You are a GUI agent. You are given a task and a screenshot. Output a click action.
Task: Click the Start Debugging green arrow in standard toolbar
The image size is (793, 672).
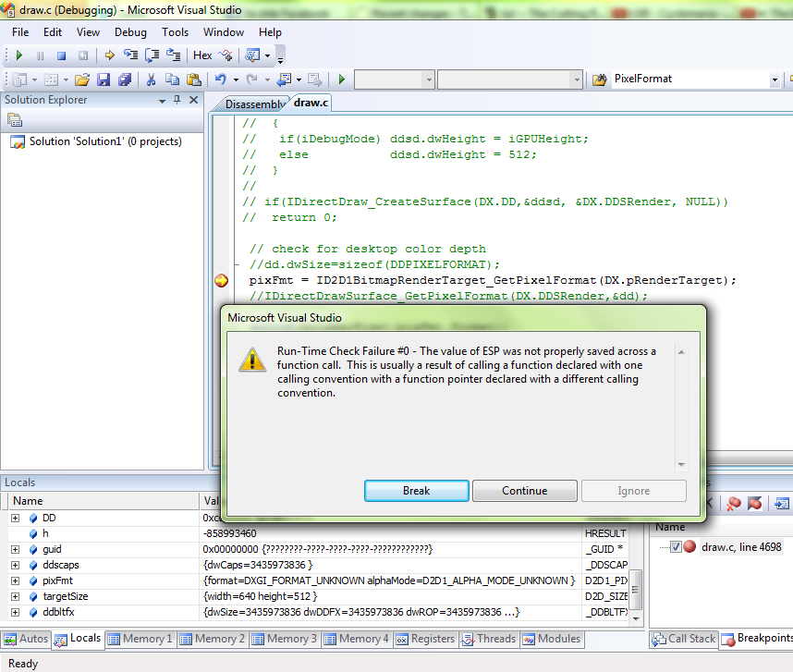point(341,79)
